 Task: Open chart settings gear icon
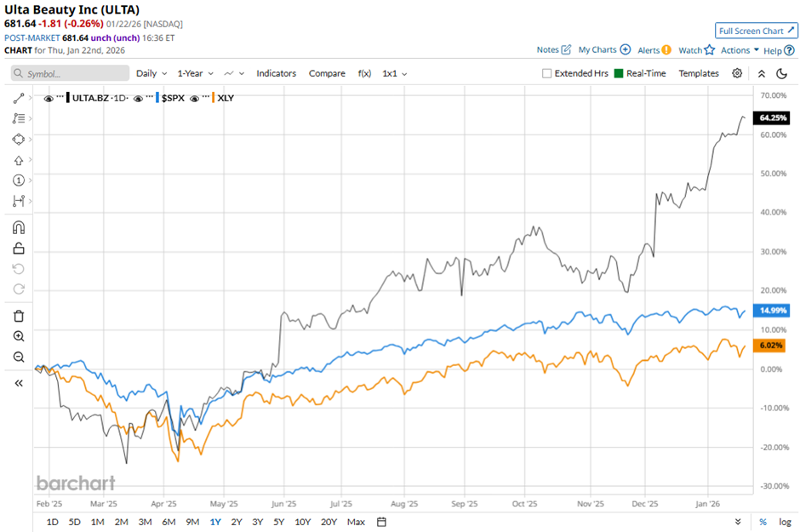737,73
